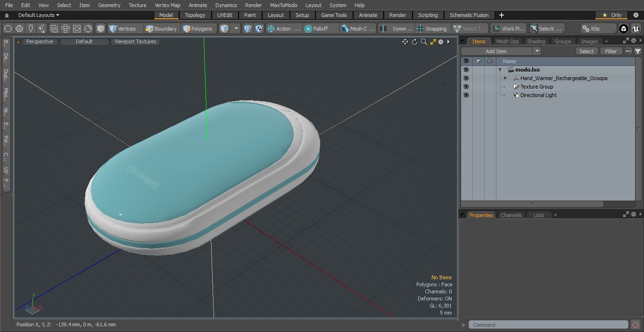Expand Hand_Warmer_Rechargeable_Ocoopa tree node

pos(505,78)
